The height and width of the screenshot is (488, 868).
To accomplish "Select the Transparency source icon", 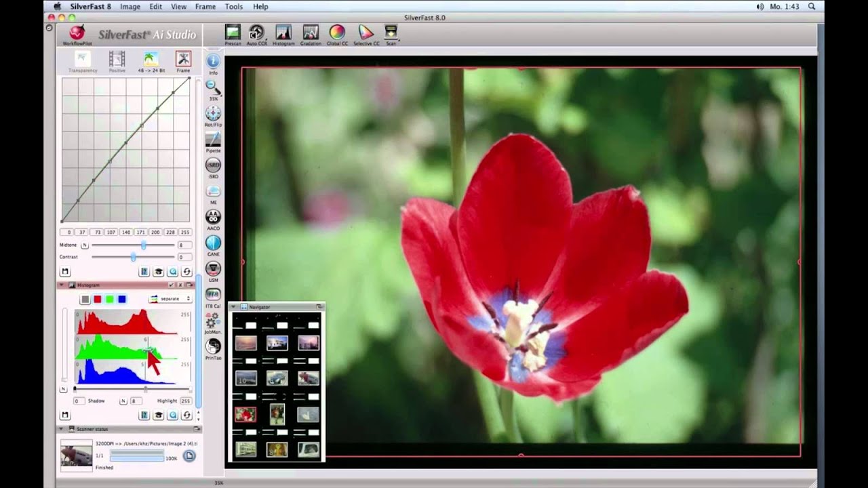I will coord(83,61).
